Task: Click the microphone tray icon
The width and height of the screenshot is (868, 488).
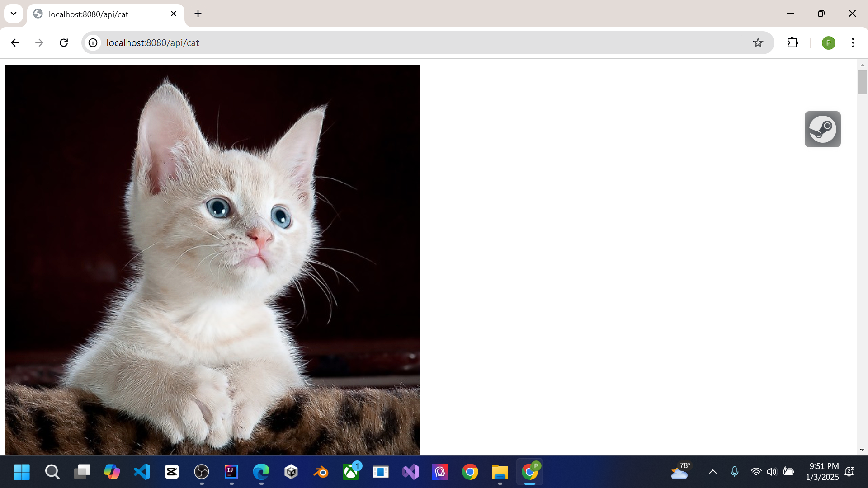Action: coord(735,472)
